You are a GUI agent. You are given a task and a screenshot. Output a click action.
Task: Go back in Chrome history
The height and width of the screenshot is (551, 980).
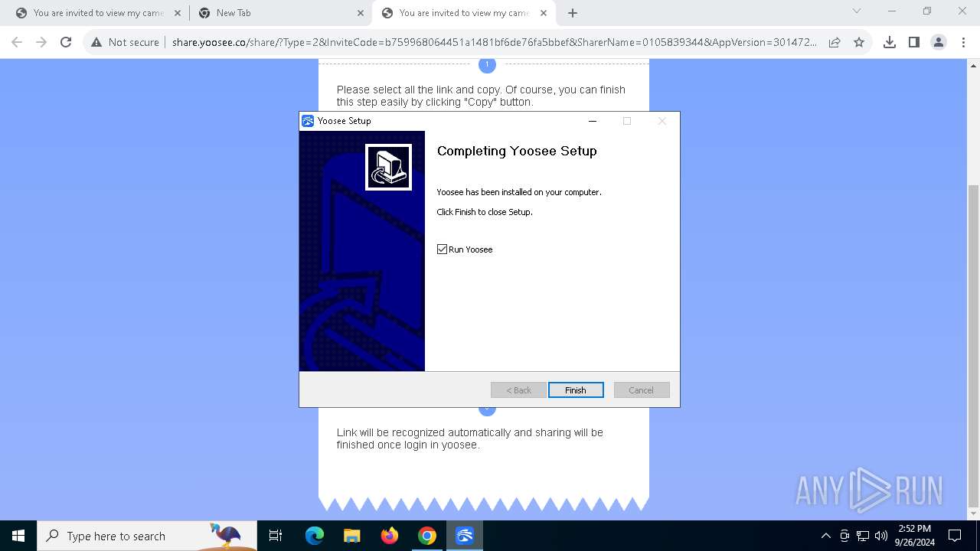pos(17,42)
